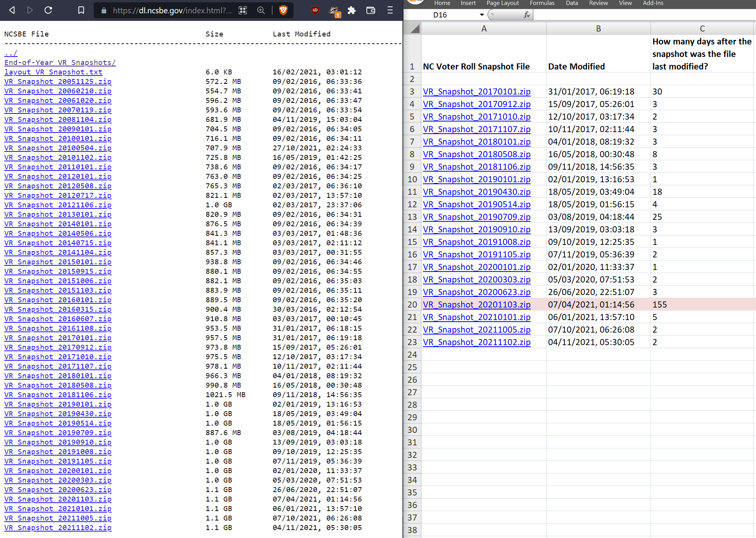Open Brave Shields lion icon

pos(283,10)
